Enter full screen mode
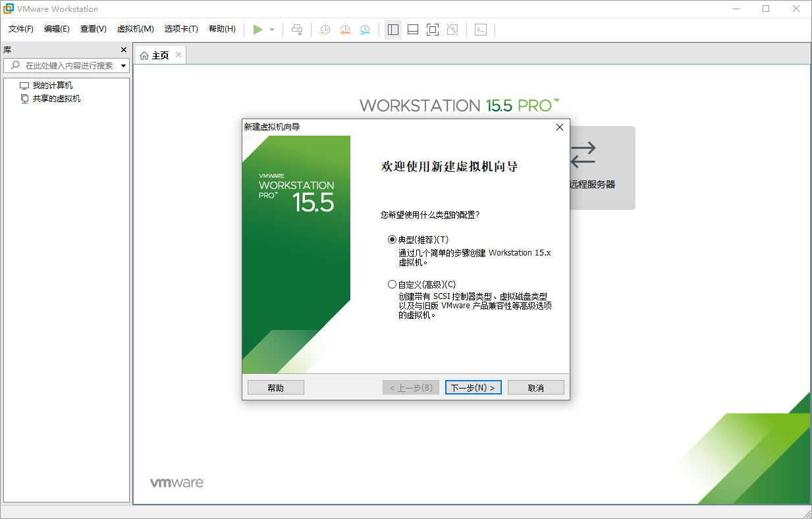Screen dimensions: 812x519 click(x=432, y=29)
